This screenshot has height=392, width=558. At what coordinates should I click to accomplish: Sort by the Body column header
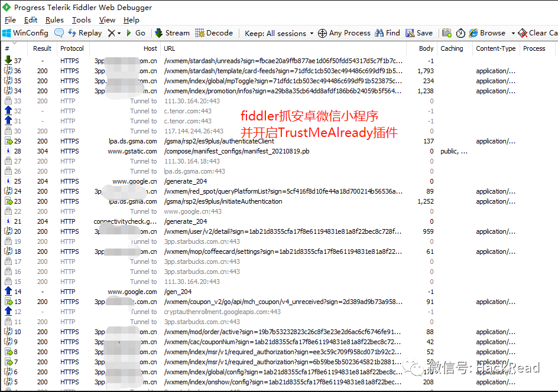[x=421, y=48]
